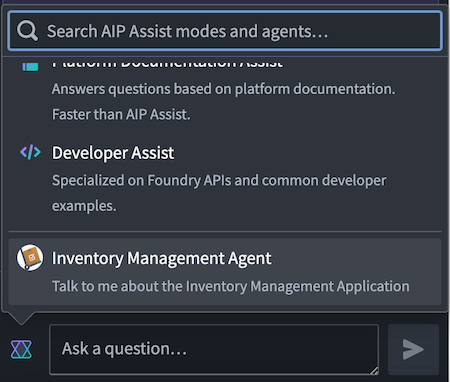
Task: Choose the Inventory Management Agent
Action: [225, 272]
